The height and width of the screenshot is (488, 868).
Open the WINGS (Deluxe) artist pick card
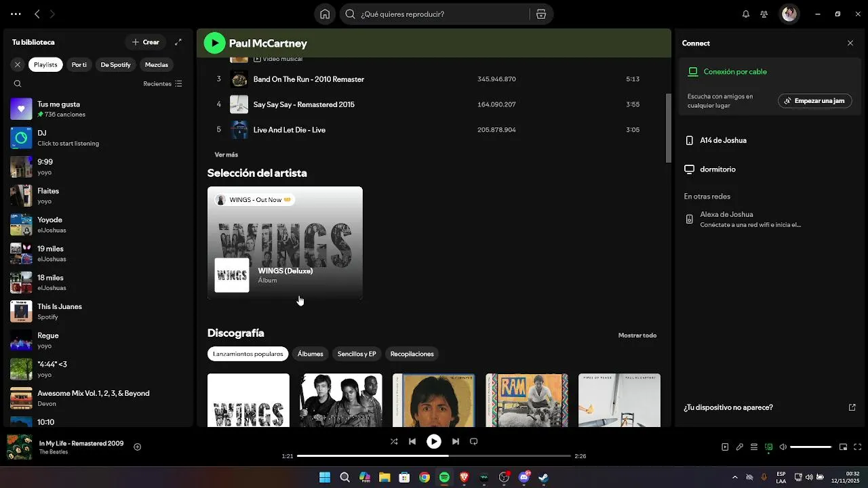pos(285,243)
